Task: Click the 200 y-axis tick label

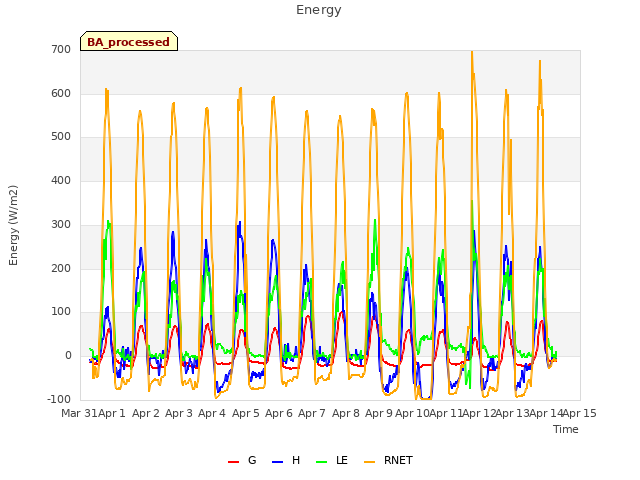Action: (x=61, y=268)
